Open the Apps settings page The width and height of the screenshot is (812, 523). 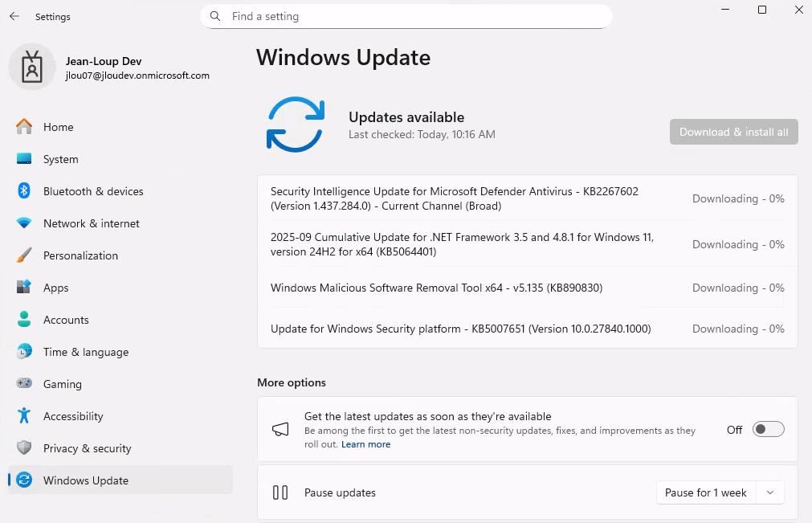tap(55, 288)
